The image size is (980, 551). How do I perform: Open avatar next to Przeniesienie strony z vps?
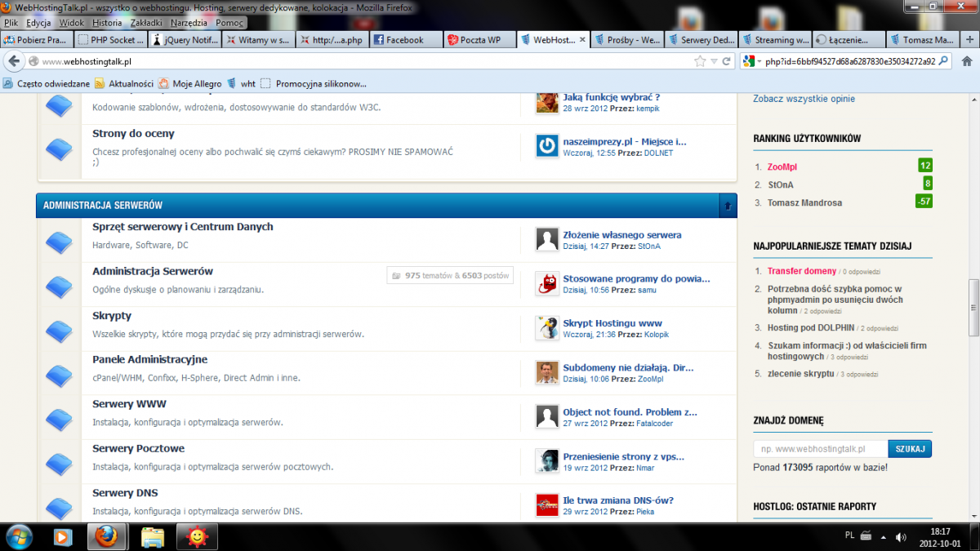click(x=547, y=461)
